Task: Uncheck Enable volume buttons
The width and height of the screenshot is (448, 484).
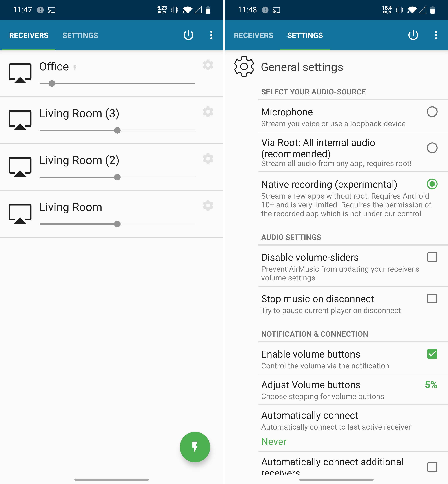Action: tap(432, 354)
